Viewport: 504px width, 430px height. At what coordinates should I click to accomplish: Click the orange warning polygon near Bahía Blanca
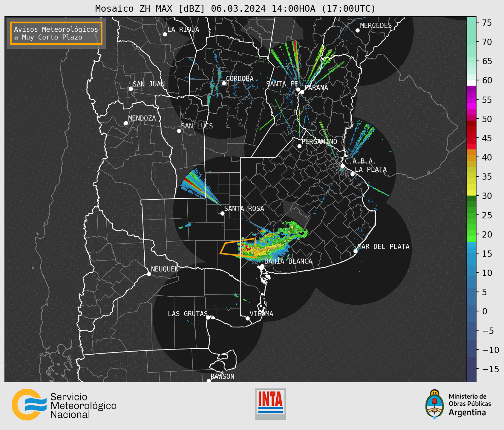238,248
